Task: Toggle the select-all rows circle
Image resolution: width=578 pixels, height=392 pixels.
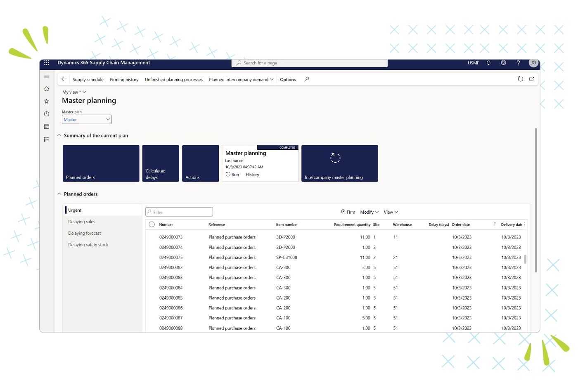Action: coord(152,224)
